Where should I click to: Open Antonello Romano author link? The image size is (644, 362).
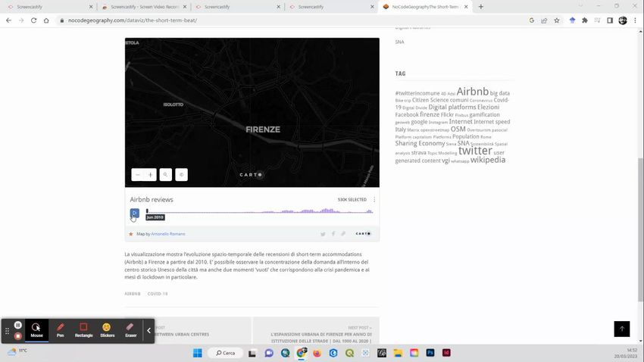click(168, 234)
